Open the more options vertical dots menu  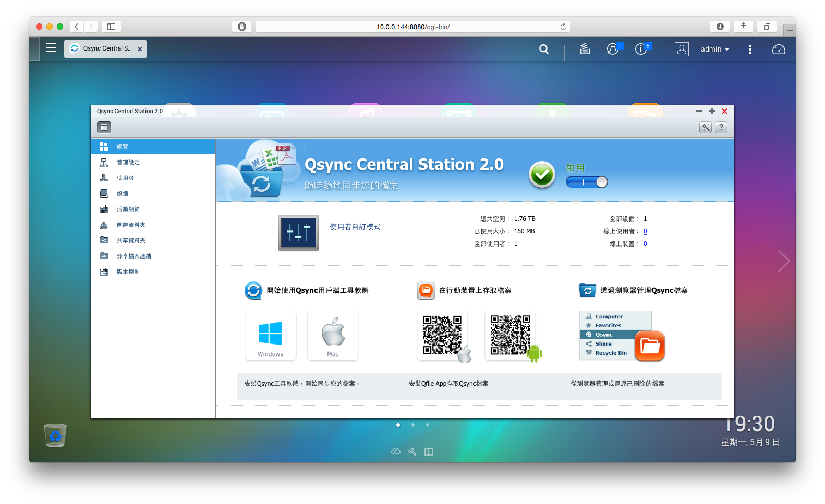750,49
